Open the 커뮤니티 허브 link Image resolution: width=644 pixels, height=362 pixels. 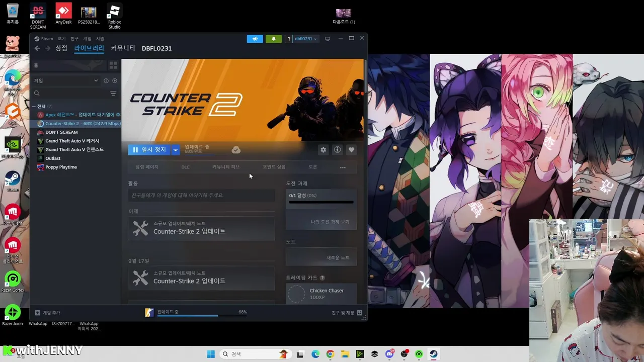coord(225,167)
